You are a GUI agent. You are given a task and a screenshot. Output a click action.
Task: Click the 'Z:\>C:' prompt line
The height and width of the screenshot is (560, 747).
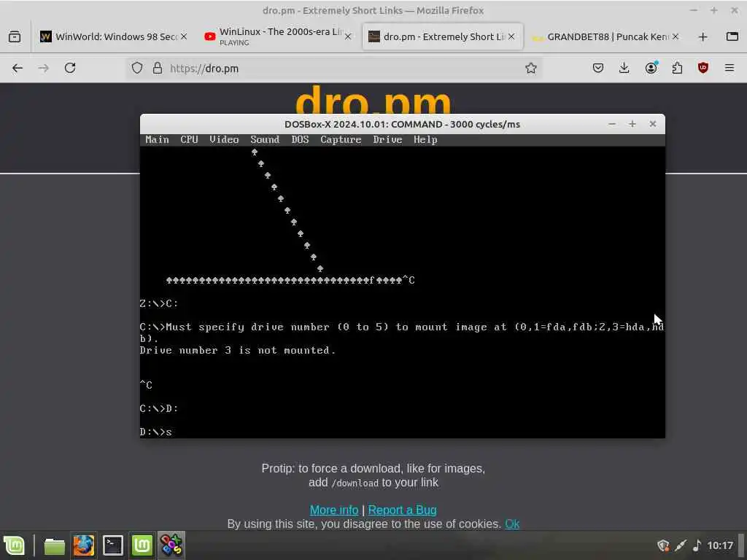click(x=158, y=303)
